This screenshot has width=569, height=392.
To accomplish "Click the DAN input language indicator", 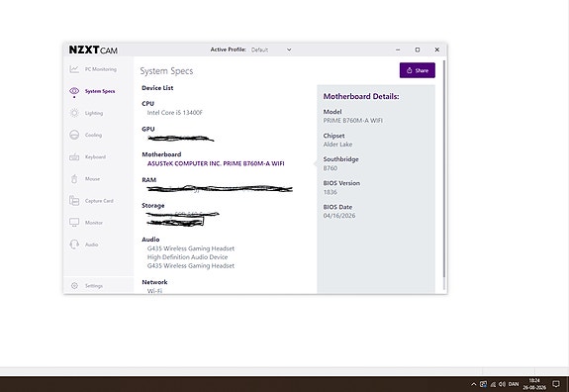I will coord(514,384).
